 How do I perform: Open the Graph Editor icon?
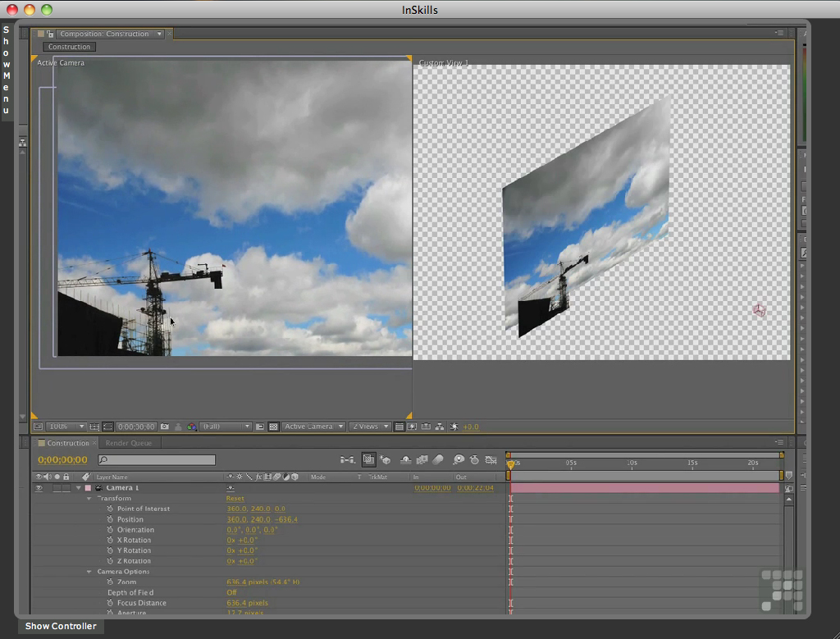pyautogui.click(x=491, y=459)
